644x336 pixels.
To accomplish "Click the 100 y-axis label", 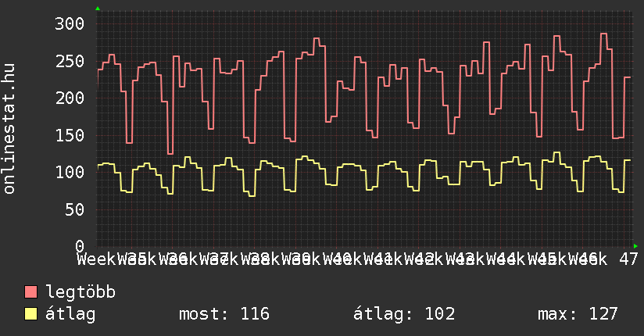I will click(69, 172).
